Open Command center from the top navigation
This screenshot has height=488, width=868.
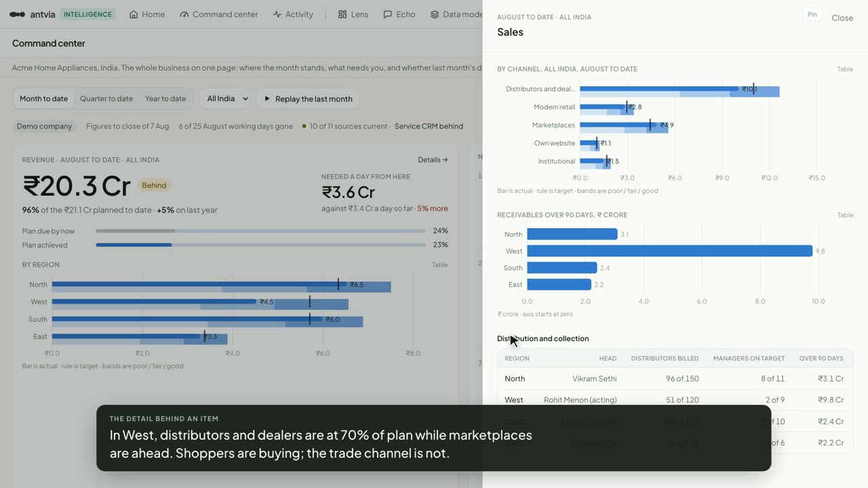[x=219, y=14]
